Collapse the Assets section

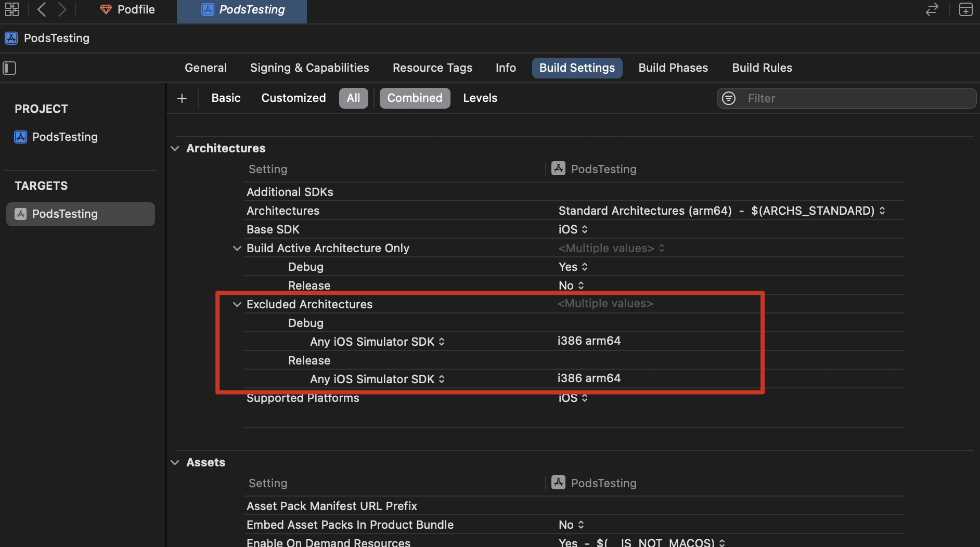point(175,463)
